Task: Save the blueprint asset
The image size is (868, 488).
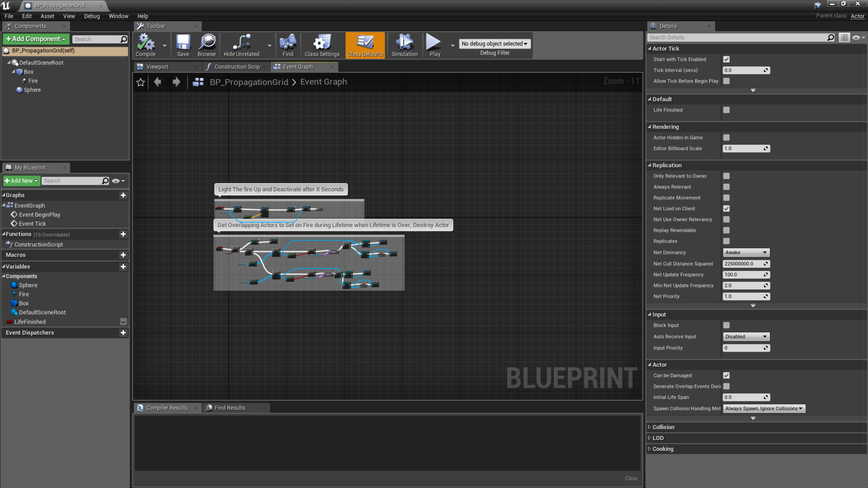Action: (183, 45)
